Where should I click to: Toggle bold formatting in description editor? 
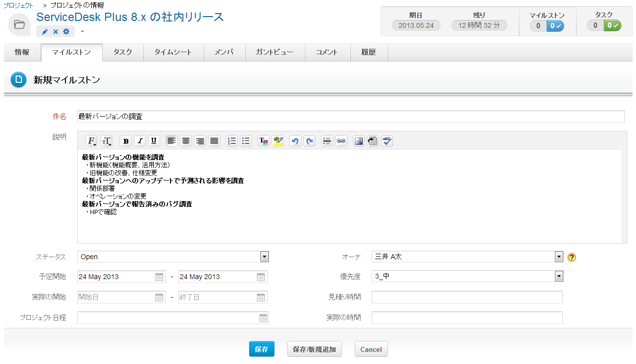tap(126, 141)
